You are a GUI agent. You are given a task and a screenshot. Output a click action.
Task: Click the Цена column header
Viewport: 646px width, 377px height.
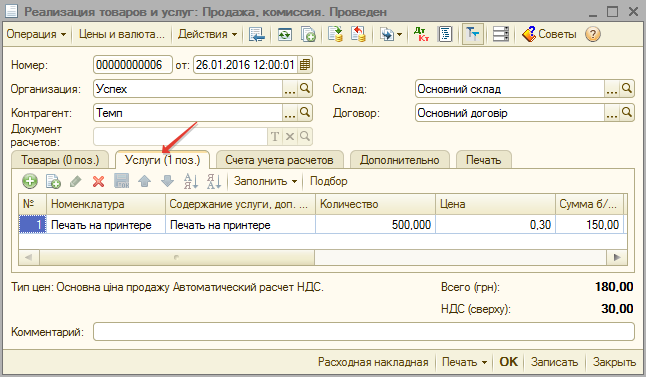click(x=495, y=204)
